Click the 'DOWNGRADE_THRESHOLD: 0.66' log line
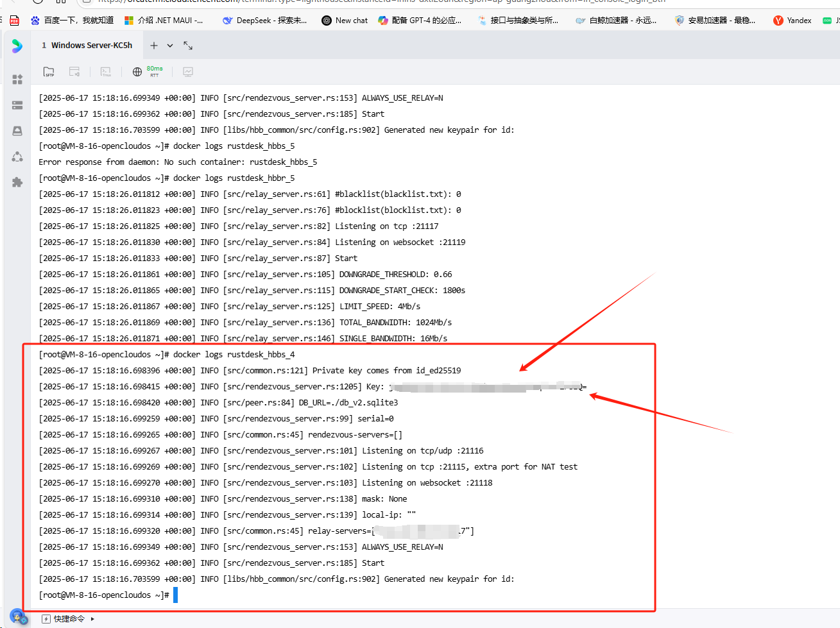This screenshot has width=840, height=628. 245,275
